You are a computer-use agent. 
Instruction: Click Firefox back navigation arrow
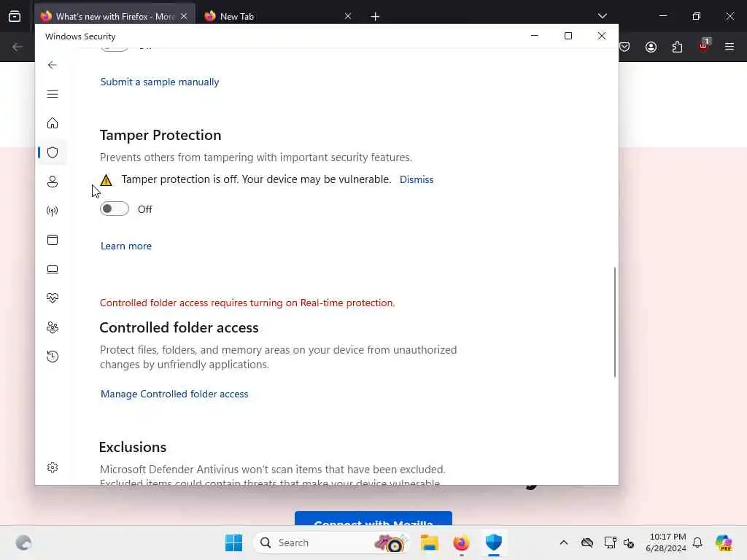coord(18,47)
